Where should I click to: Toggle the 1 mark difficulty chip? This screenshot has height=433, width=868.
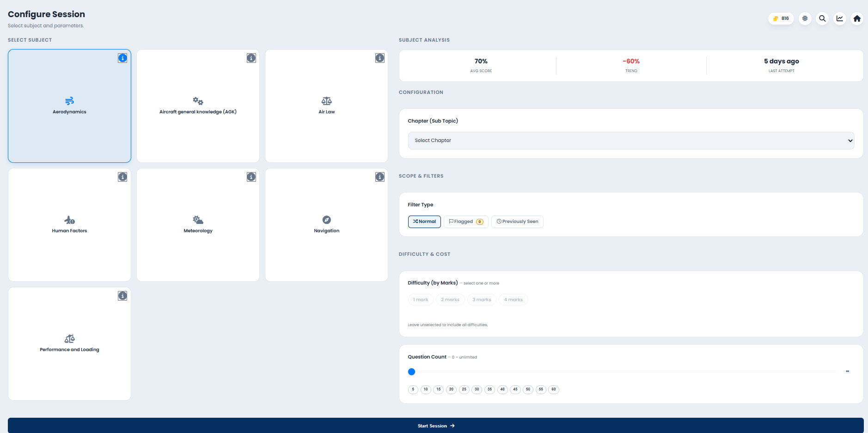pyautogui.click(x=421, y=300)
